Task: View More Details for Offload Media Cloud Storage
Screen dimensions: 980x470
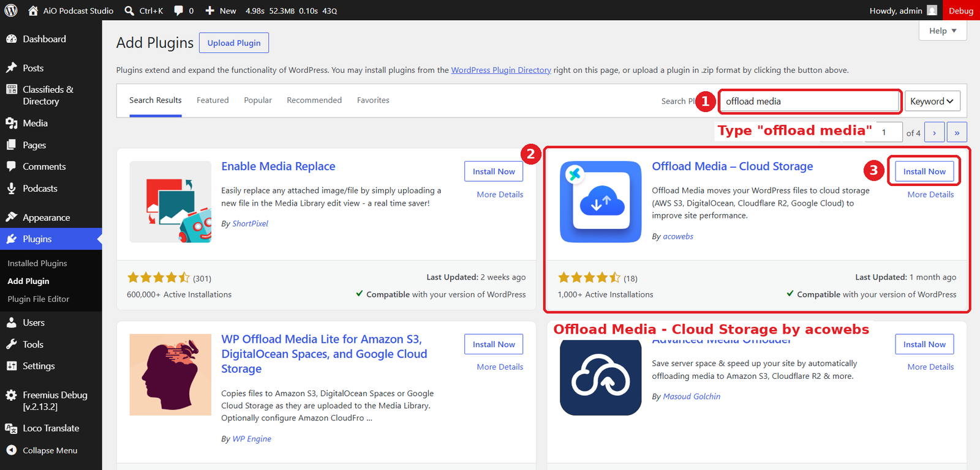Action: click(x=930, y=195)
